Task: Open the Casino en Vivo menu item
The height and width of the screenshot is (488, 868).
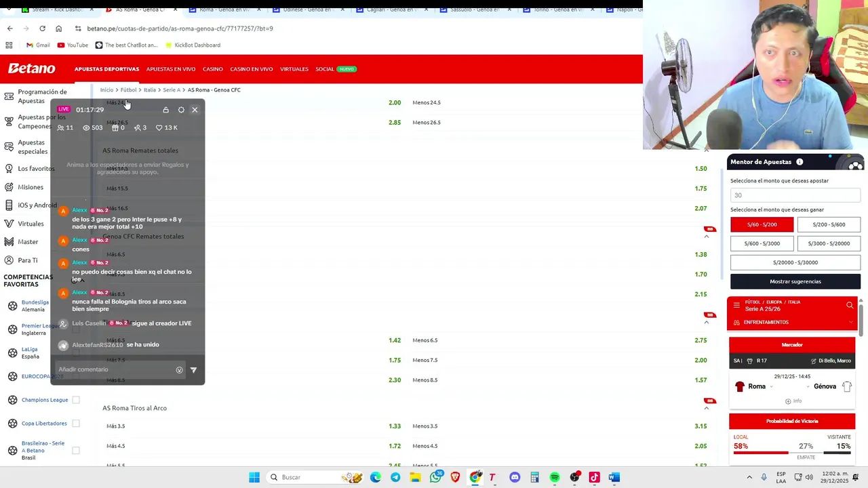Action: coord(252,69)
